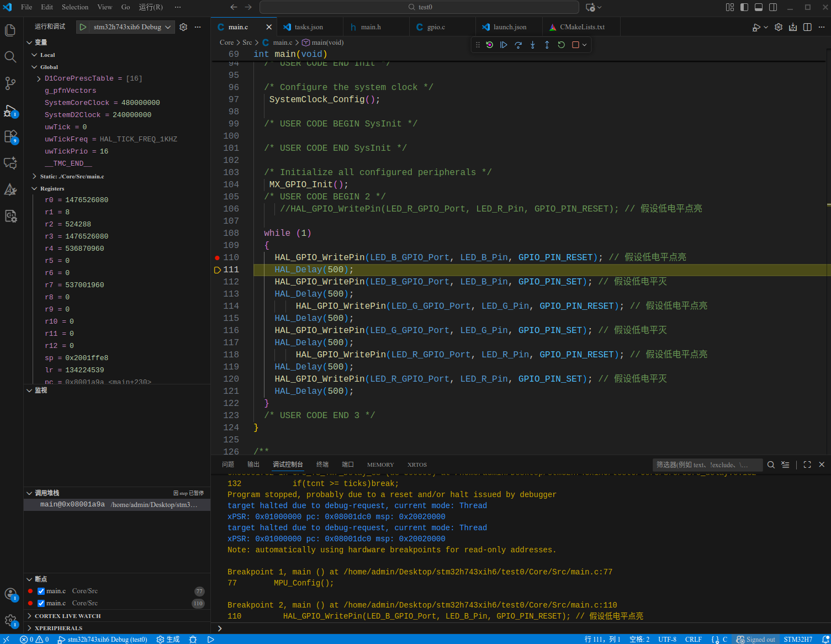Open stop button dropdown in debug toolbar
This screenshot has height=644, width=831.
point(584,45)
